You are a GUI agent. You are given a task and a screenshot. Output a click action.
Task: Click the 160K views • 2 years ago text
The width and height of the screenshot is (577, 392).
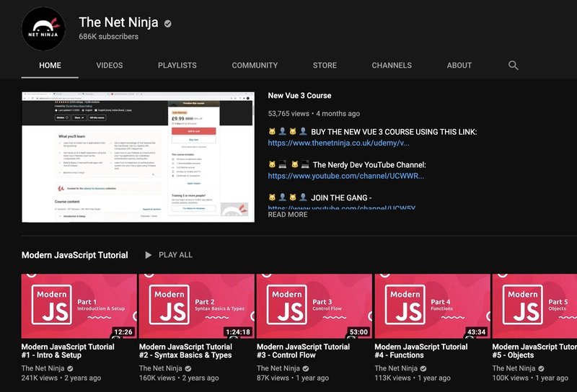179,378
